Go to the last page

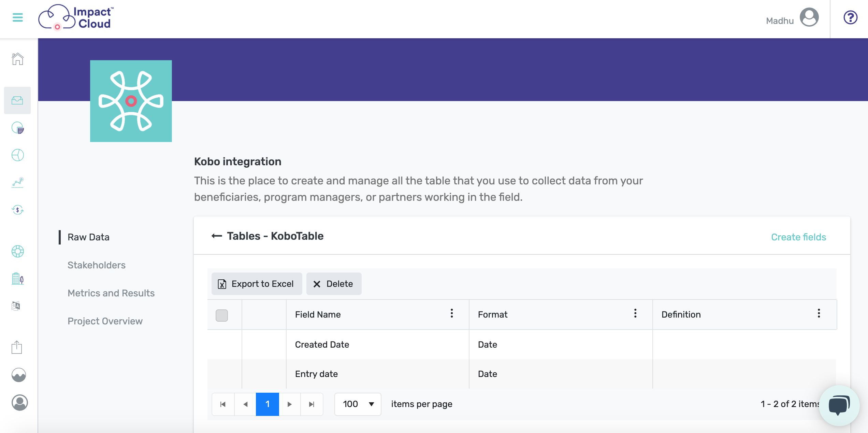tap(312, 404)
